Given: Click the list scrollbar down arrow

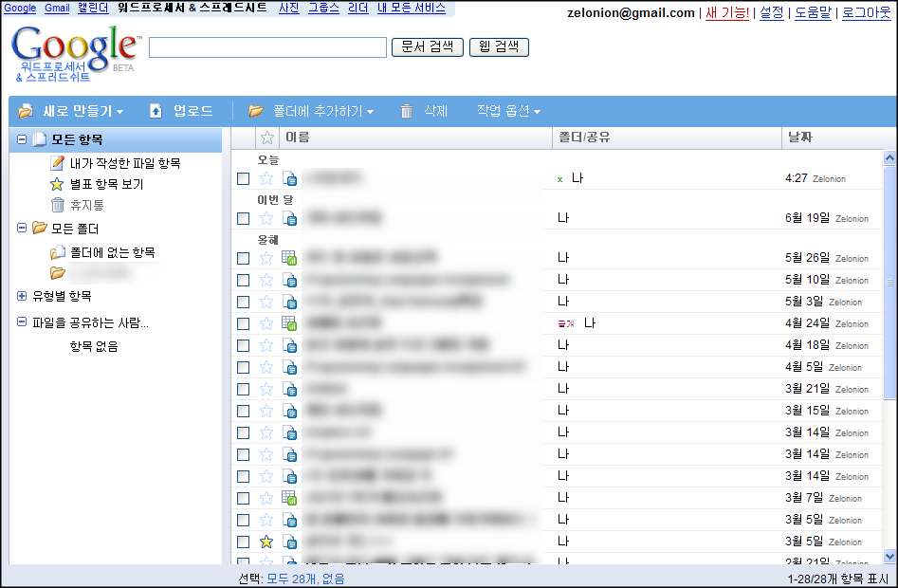Looking at the screenshot, I should pyautogui.click(x=889, y=556).
